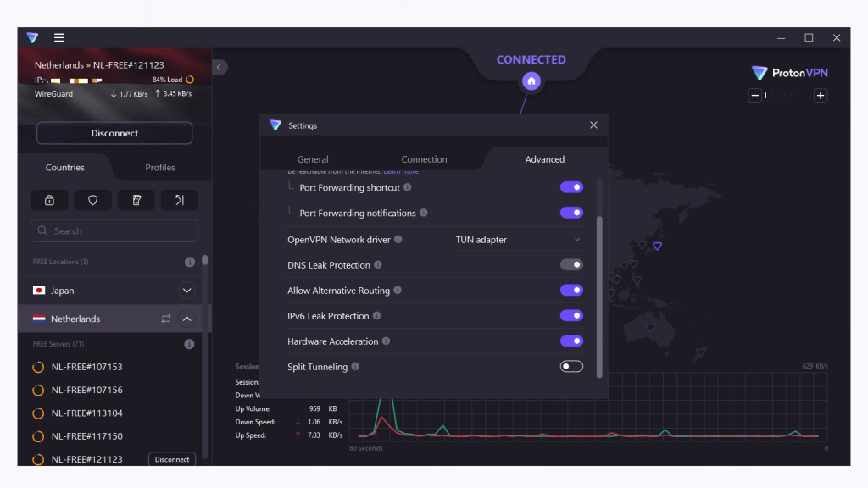Show info for DNS Leak Protection
The height and width of the screenshot is (488, 868).
[x=377, y=265]
